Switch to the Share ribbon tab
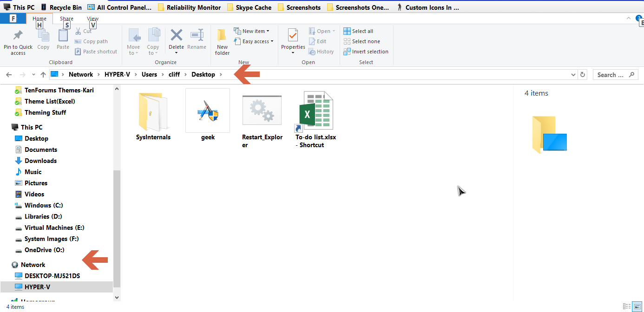The width and height of the screenshot is (644, 312). (66, 18)
